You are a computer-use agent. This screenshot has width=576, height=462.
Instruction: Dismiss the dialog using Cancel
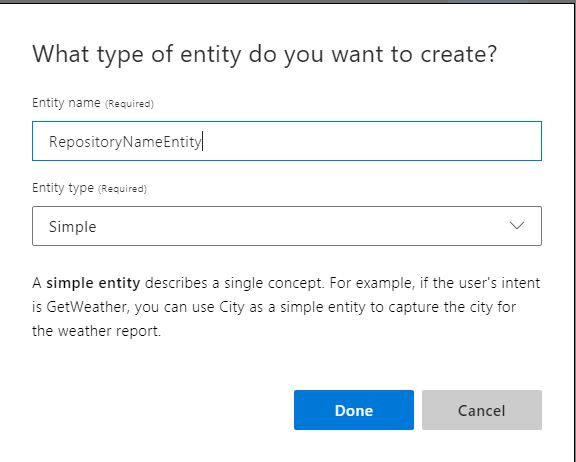(482, 410)
